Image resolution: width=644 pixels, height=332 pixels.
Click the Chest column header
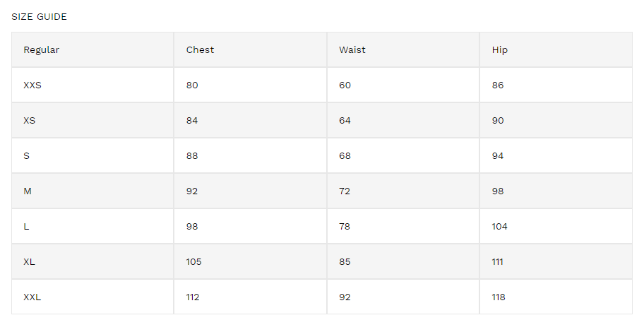[x=200, y=50]
